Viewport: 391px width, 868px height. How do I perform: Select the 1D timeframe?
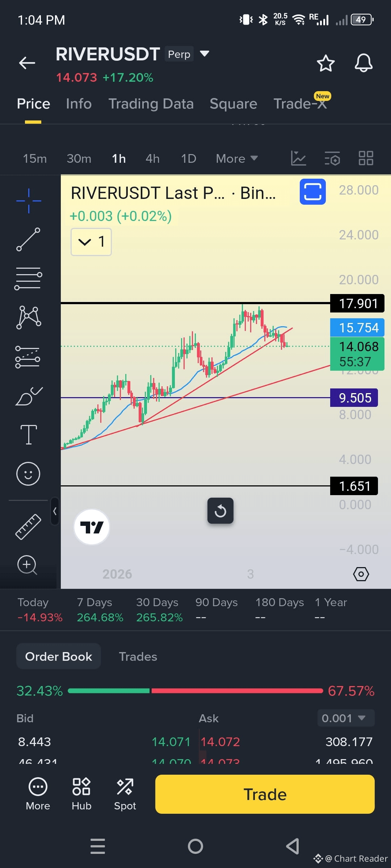pos(189,158)
